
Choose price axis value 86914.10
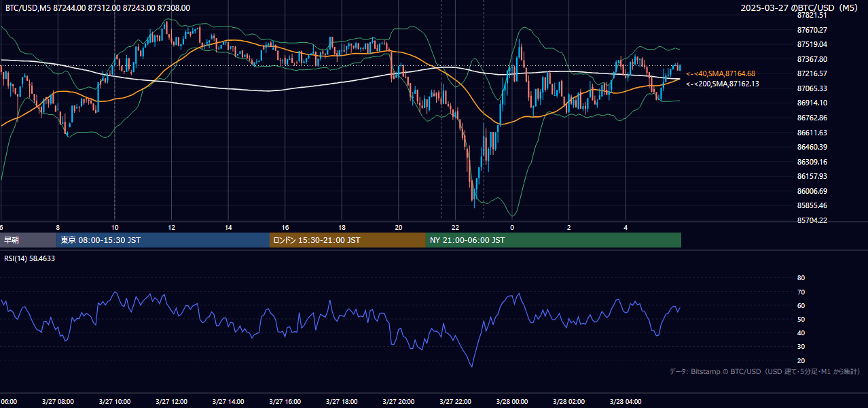coord(812,103)
